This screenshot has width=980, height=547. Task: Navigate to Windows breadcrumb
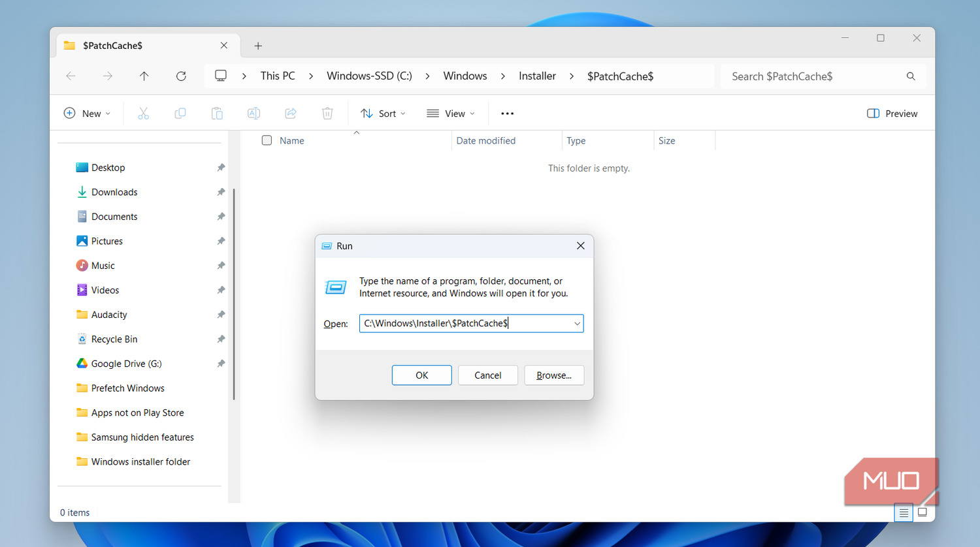coord(465,76)
